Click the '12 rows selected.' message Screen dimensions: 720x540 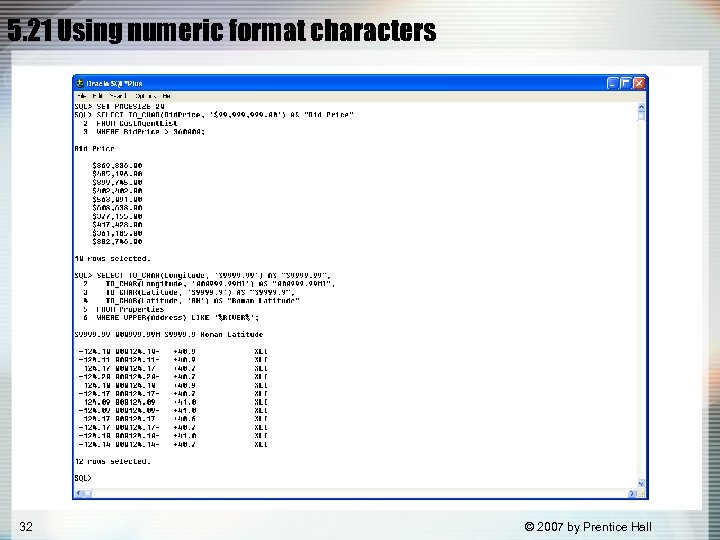coord(112,461)
